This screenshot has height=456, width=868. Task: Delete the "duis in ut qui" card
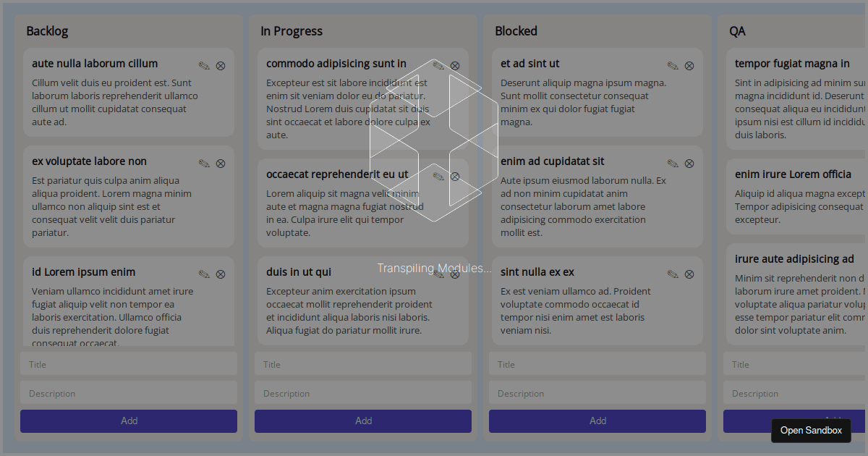(x=455, y=274)
